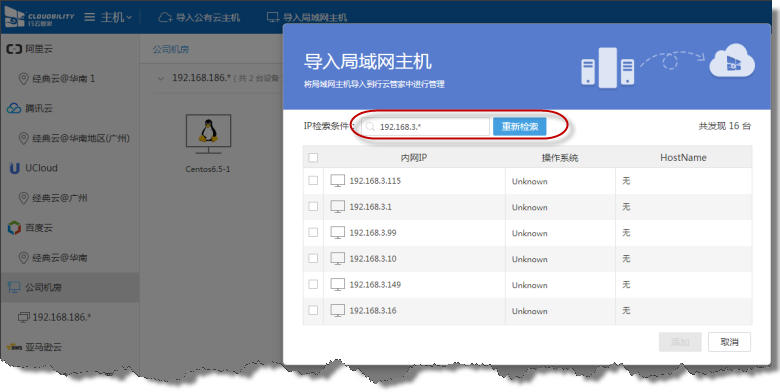Check the box for 192.168.3.1
Viewport: 780px width, 392px height.
click(313, 206)
